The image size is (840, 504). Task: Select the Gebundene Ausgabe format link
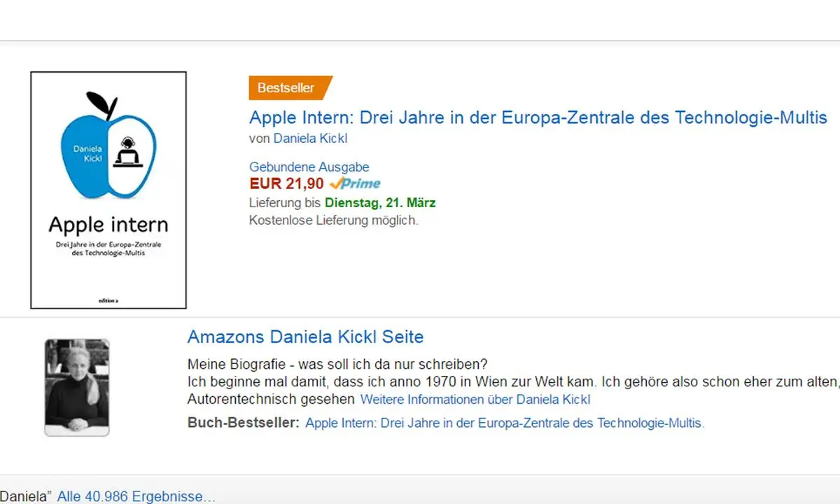coord(309,167)
